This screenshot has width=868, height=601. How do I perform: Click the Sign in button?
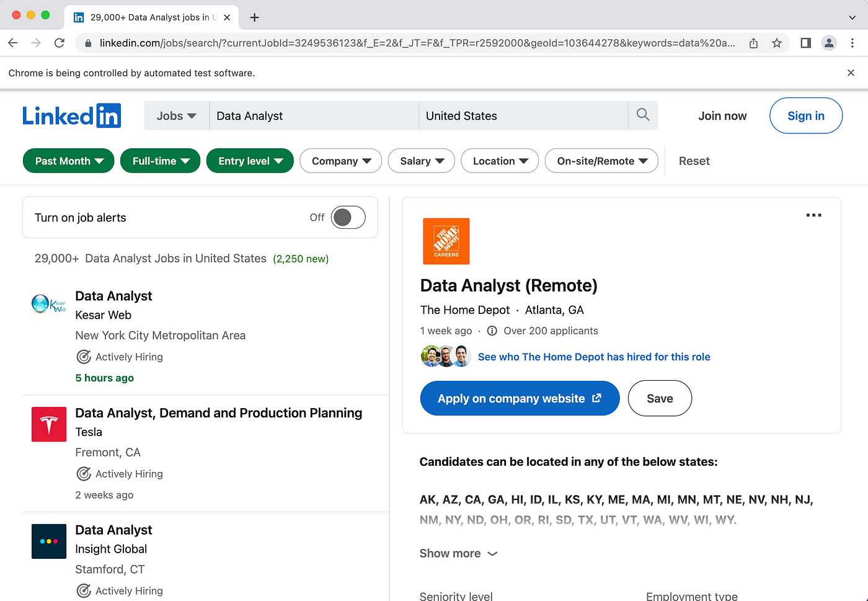click(805, 115)
